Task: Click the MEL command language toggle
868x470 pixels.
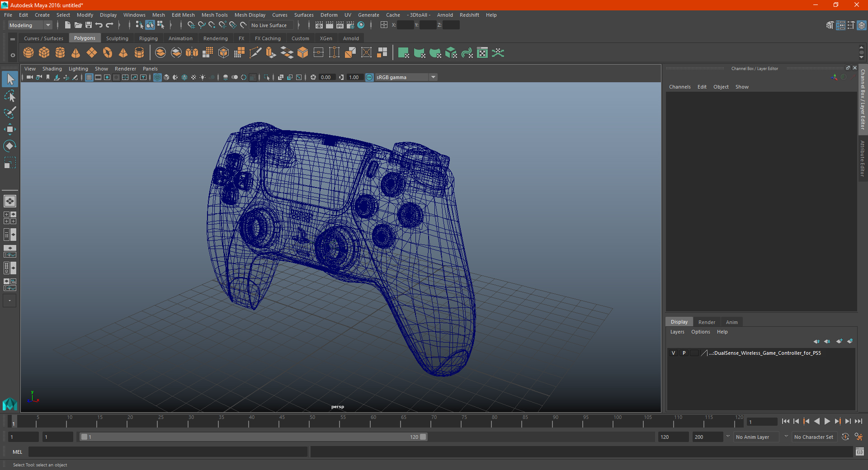Action: pyautogui.click(x=18, y=451)
